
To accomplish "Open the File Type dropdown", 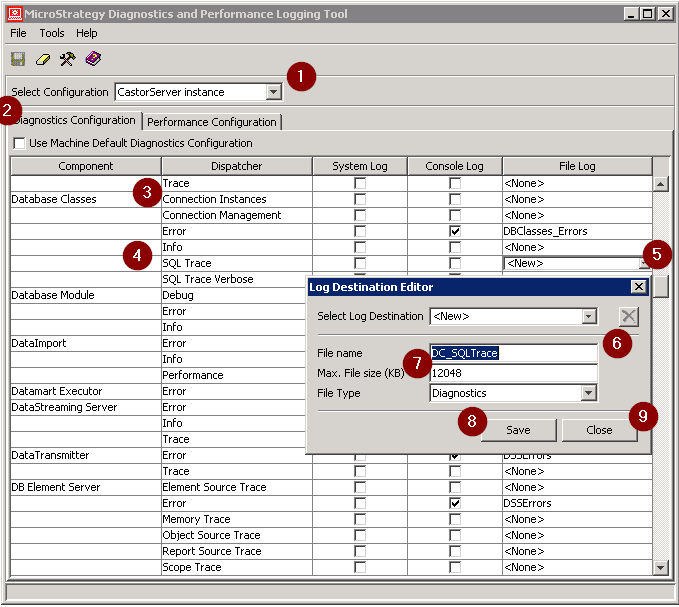I will click(x=588, y=393).
